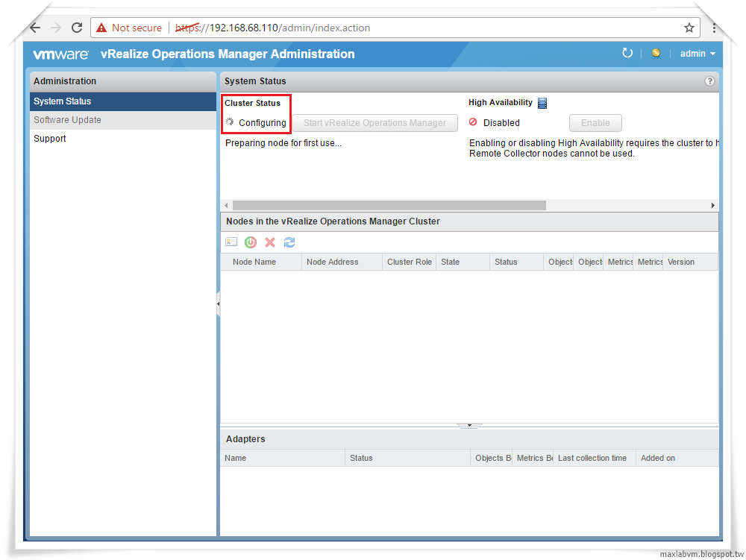Image resolution: width=746 pixels, height=560 pixels.
Task: Click the reload nodes icon
Action: tap(289, 242)
